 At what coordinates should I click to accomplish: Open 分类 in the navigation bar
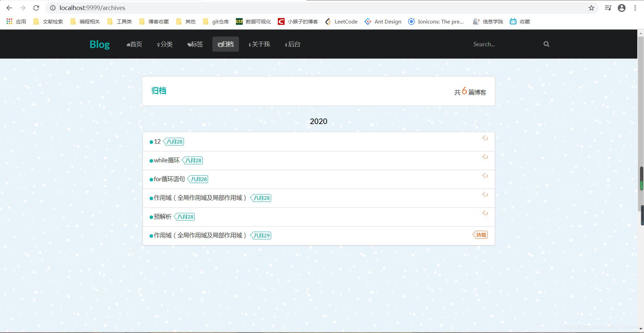click(165, 44)
